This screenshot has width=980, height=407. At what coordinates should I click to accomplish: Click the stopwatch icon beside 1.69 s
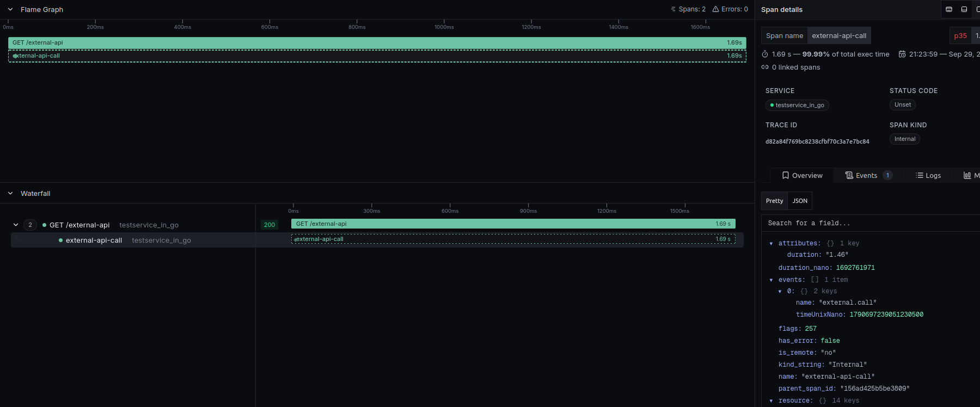(765, 54)
